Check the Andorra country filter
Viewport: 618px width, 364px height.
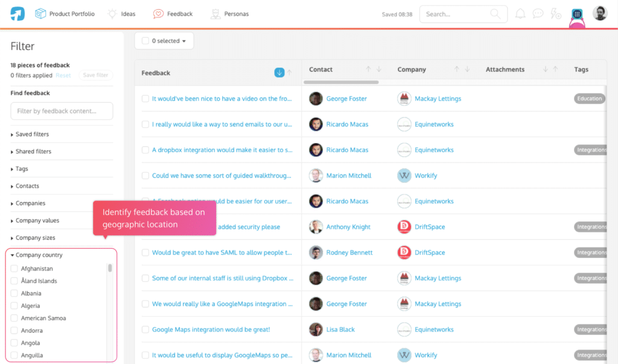click(x=14, y=330)
